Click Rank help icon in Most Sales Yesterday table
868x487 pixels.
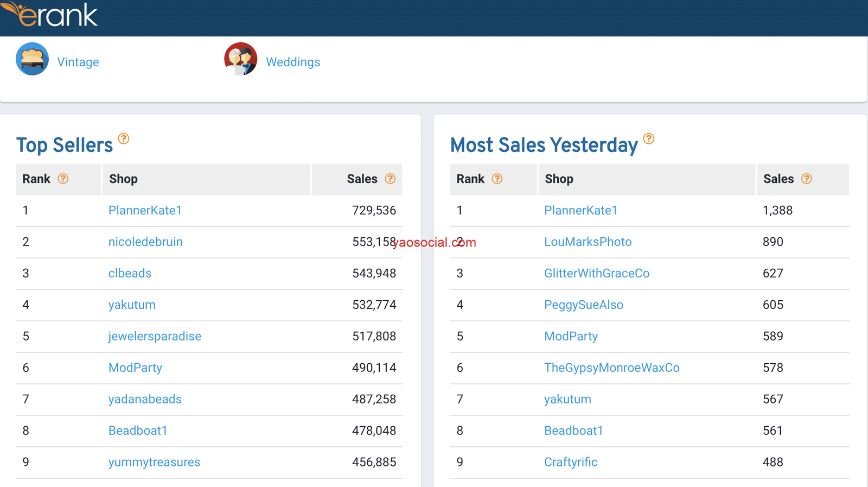497,179
